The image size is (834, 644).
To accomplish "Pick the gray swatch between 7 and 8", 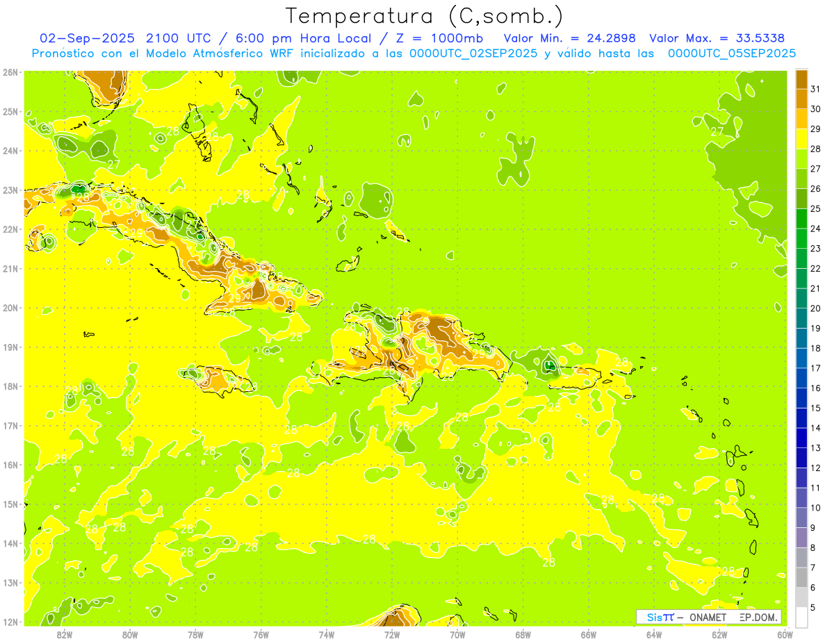I will click(801, 557).
